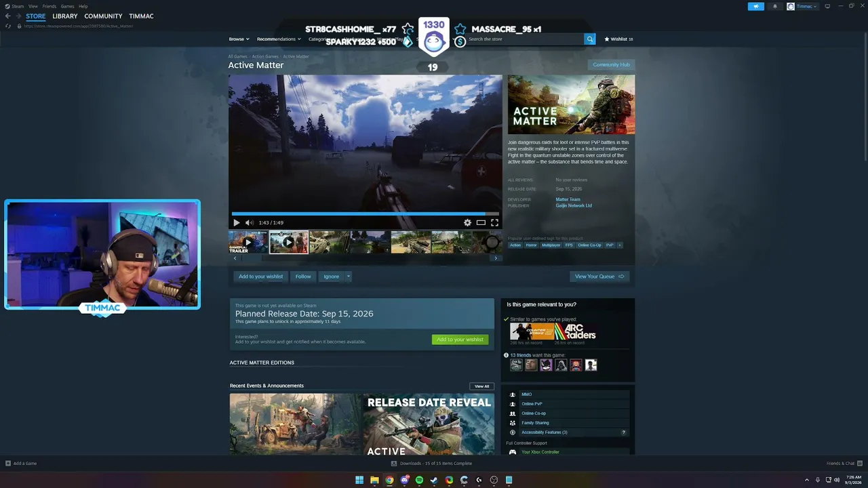Open the View menu
This screenshot has width=868, height=488.
(x=33, y=6)
